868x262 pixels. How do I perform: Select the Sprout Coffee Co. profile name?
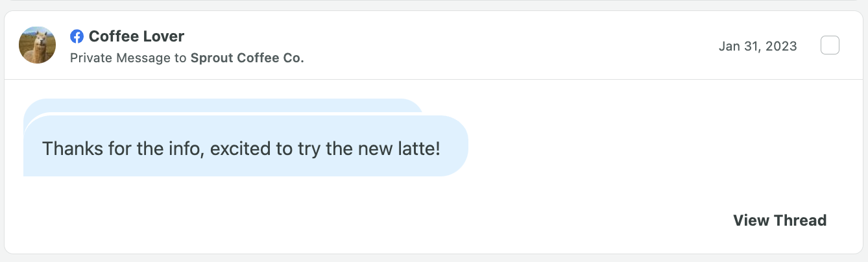[247, 58]
